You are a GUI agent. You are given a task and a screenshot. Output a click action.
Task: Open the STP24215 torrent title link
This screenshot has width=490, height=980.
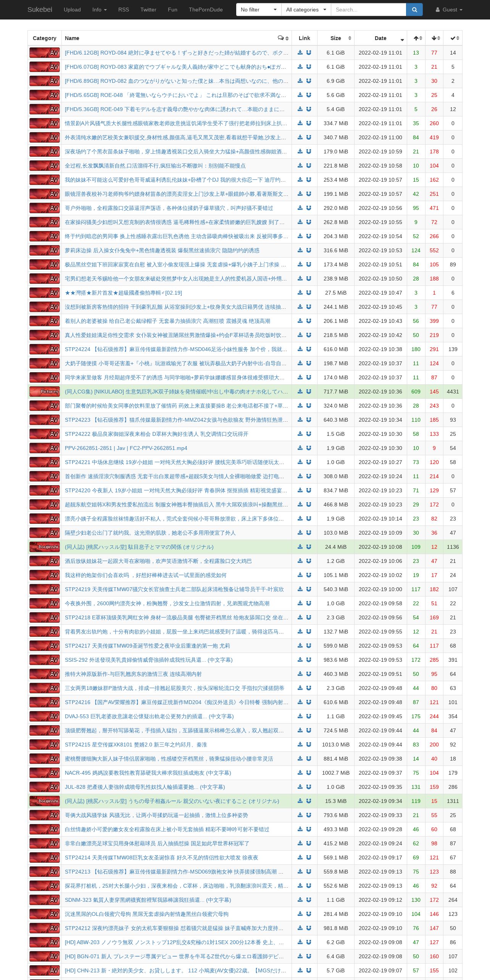point(136,745)
